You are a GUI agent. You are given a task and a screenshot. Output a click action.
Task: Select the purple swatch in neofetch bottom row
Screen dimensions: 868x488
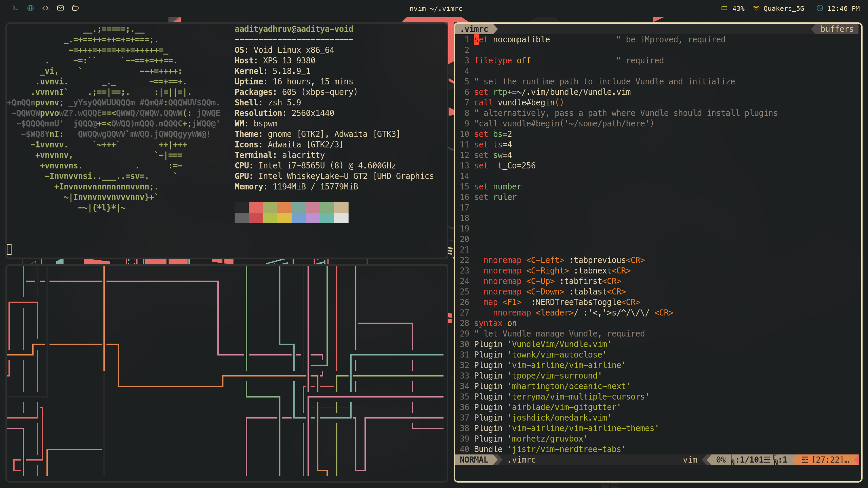tap(313, 218)
